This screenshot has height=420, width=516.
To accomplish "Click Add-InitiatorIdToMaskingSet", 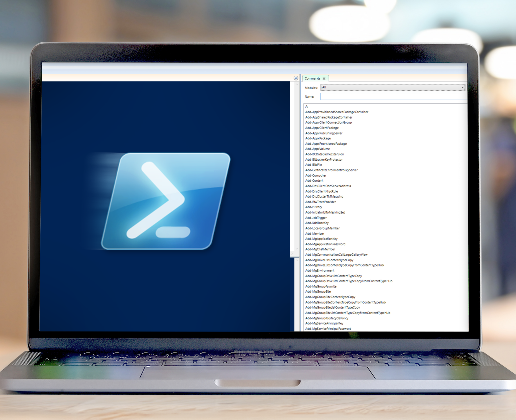I will [x=325, y=213].
